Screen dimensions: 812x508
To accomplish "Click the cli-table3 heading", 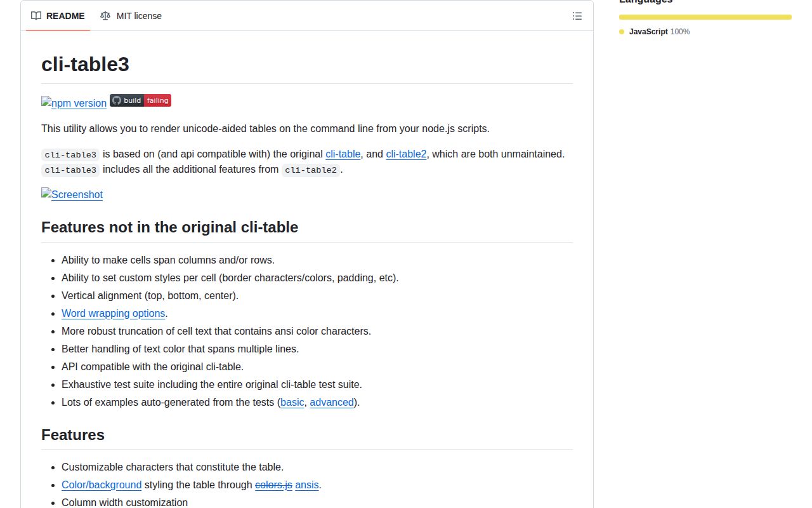I will click(x=86, y=64).
